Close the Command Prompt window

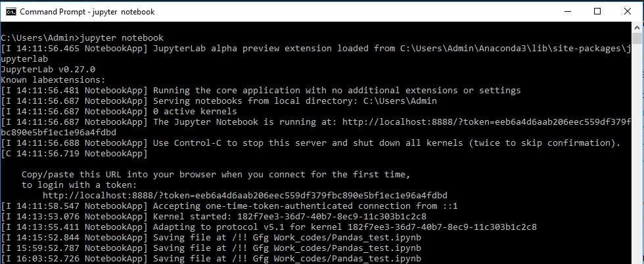pos(627,12)
